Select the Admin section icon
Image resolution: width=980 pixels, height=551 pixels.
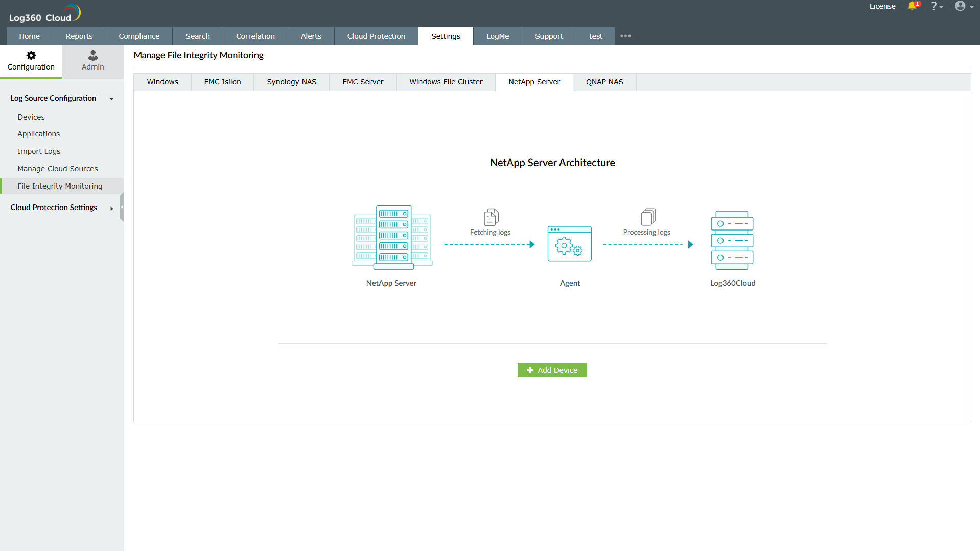click(x=92, y=55)
